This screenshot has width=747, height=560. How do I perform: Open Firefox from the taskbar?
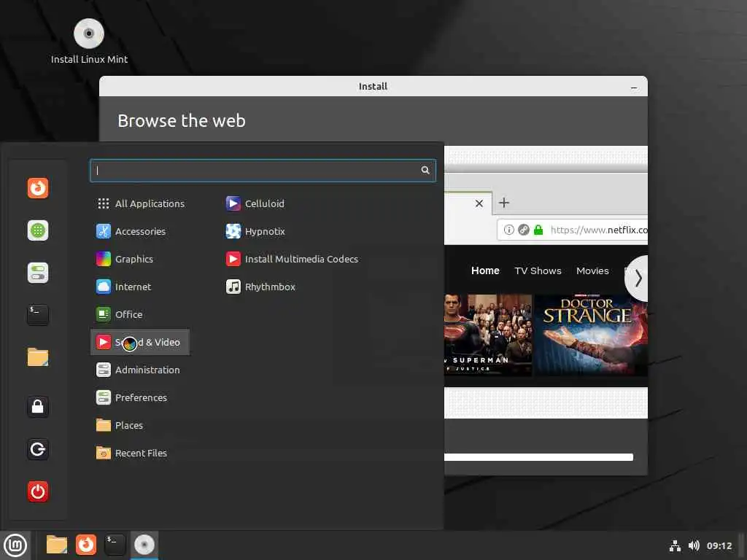pos(86,545)
